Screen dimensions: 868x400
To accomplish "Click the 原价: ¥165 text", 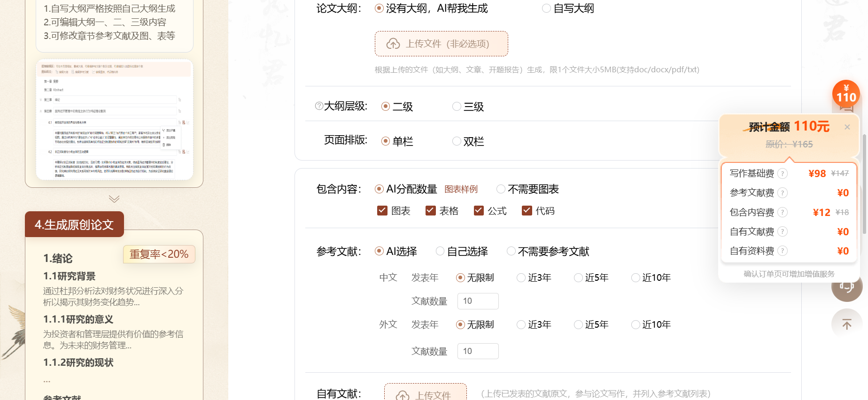I will [789, 144].
